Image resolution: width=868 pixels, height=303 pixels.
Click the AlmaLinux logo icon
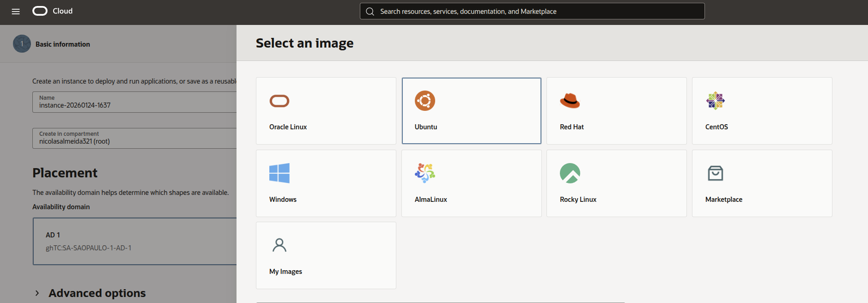coord(425,173)
